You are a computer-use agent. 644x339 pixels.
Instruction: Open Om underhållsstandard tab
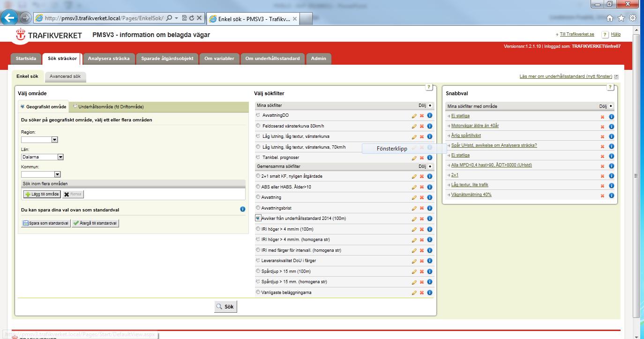(x=272, y=59)
